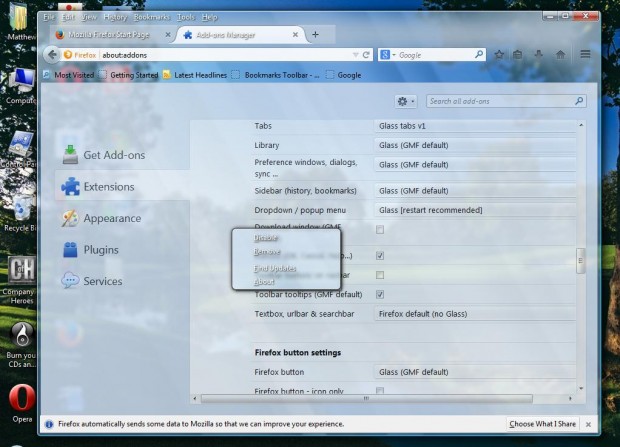Viewport: 620px width, 447px height.
Task: Open Opera desktop shortcut
Action: pyautogui.click(x=22, y=403)
